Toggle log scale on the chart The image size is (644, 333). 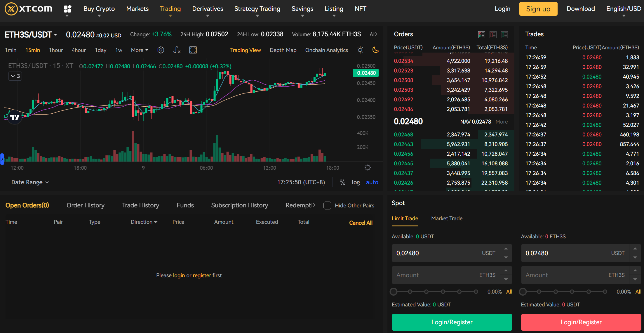pyautogui.click(x=356, y=182)
